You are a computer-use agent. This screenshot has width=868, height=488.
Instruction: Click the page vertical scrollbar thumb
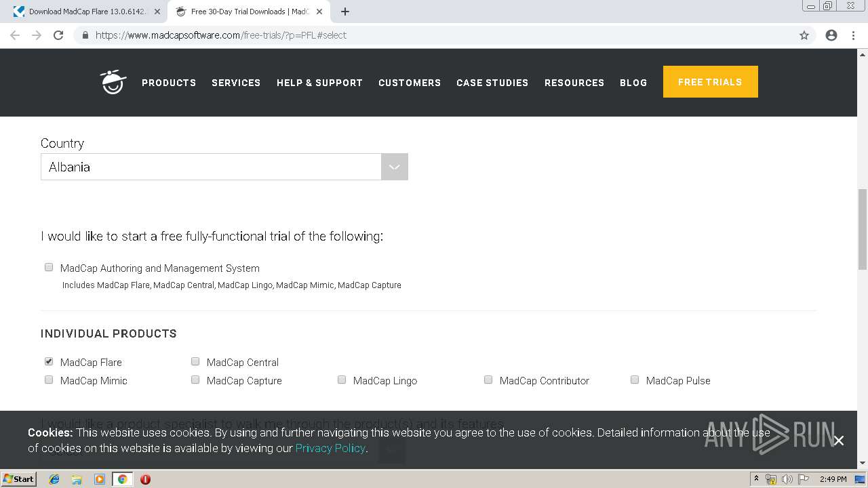click(863, 229)
